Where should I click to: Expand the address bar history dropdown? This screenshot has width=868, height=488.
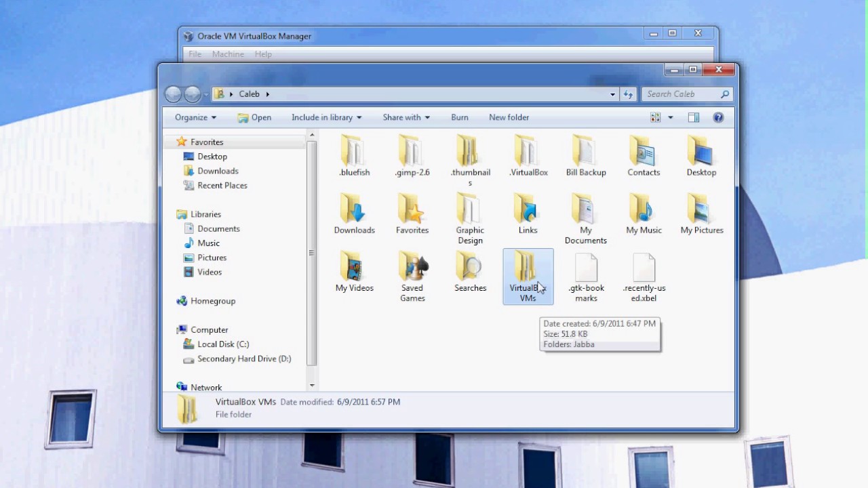coord(613,94)
